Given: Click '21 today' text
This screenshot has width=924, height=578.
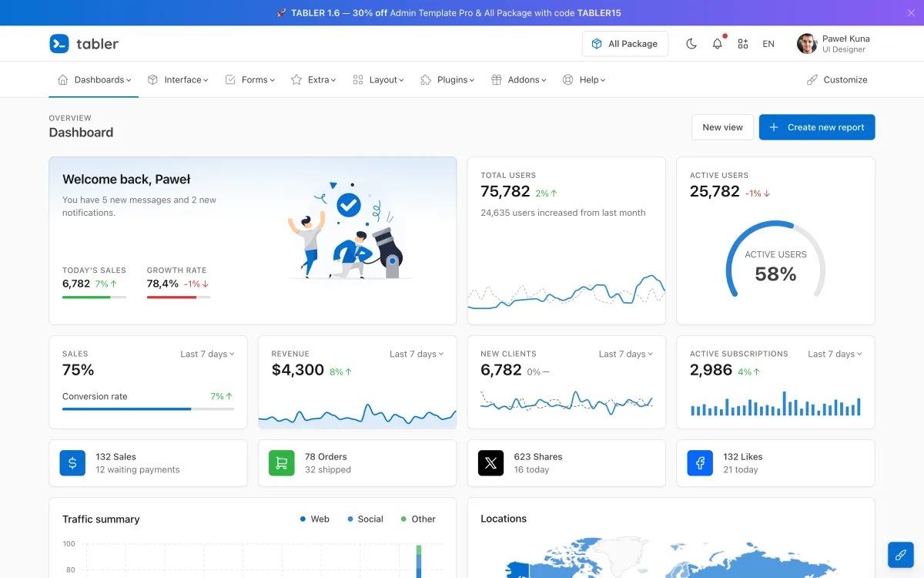Looking at the screenshot, I should tap(741, 470).
